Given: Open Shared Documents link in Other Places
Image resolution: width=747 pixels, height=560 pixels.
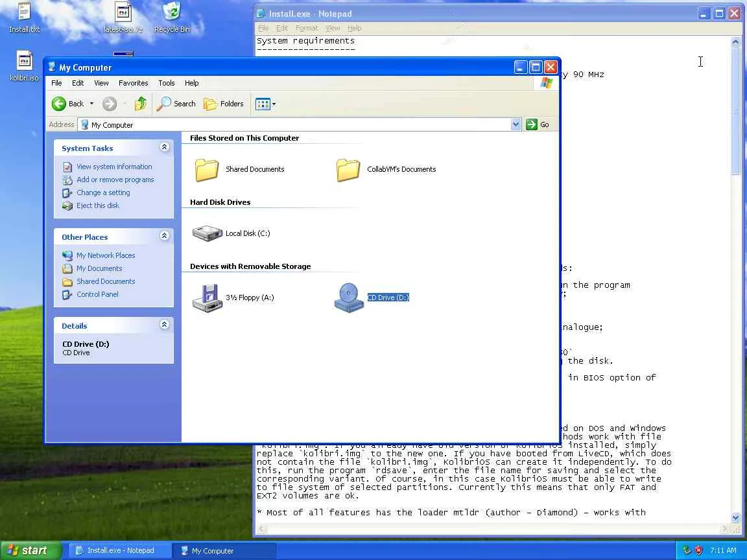Looking at the screenshot, I should point(106,281).
